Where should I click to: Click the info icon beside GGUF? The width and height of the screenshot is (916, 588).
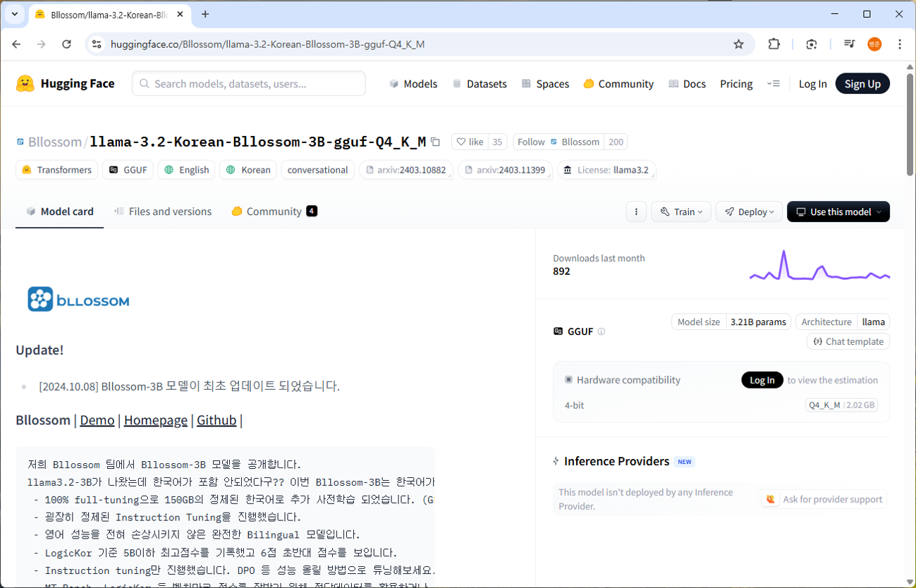tap(601, 331)
